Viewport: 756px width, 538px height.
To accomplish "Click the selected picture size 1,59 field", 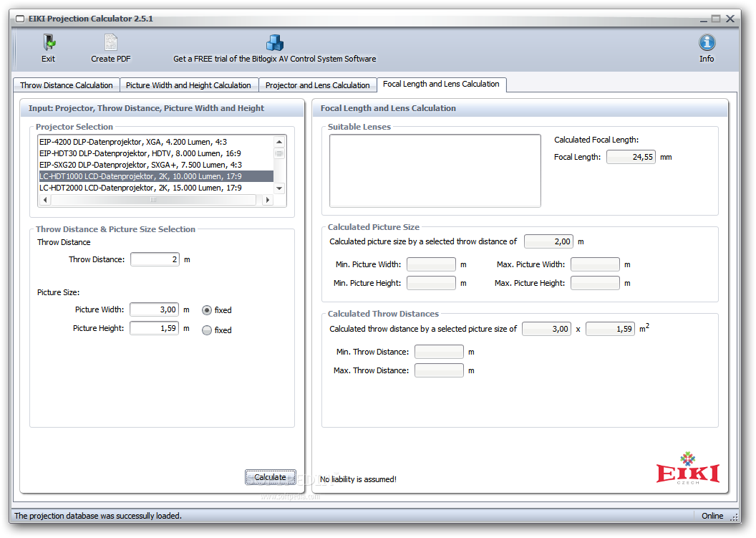I will pyautogui.click(x=611, y=329).
